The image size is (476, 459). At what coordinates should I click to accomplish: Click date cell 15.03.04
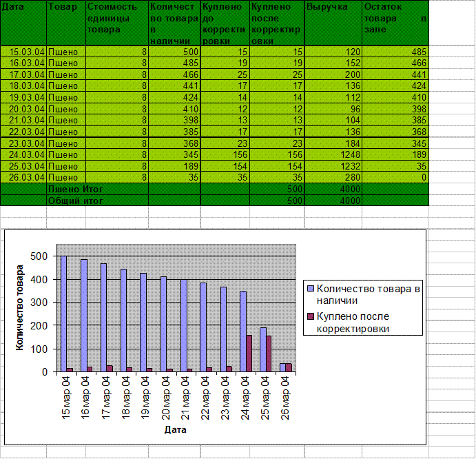[23, 52]
